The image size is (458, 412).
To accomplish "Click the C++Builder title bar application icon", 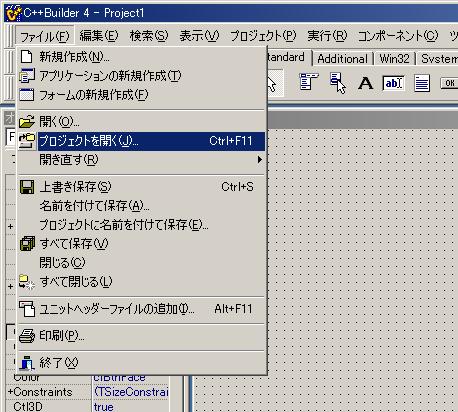I will pos(14,13).
